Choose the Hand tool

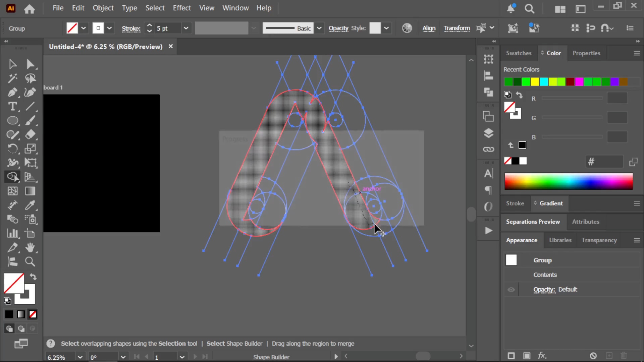coord(30,248)
